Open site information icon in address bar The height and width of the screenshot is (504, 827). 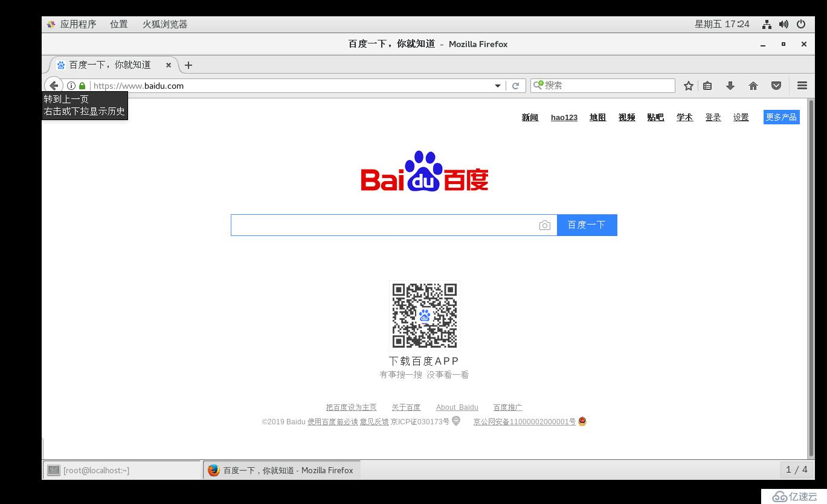pos(71,86)
